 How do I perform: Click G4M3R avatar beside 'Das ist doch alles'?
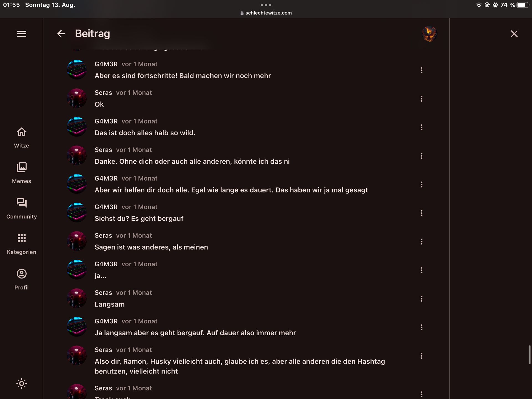tap(77, 127)
